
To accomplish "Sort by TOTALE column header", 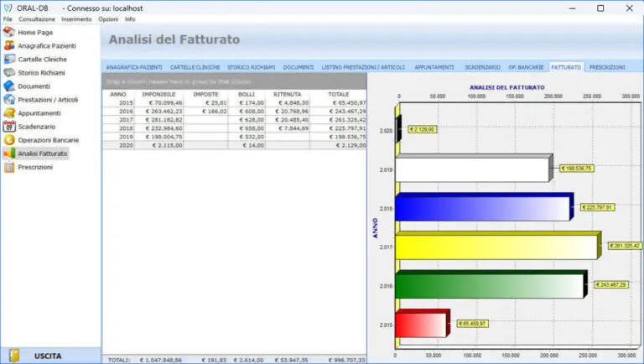I will (339, 94).
